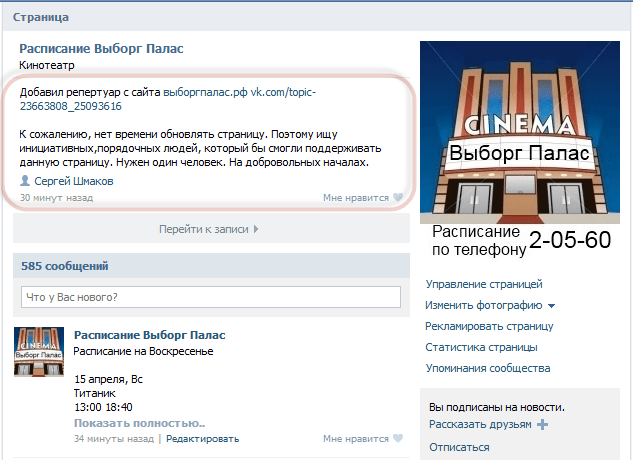
Task: Click the Кинотеатр category text
Action: tap(47, 65)
